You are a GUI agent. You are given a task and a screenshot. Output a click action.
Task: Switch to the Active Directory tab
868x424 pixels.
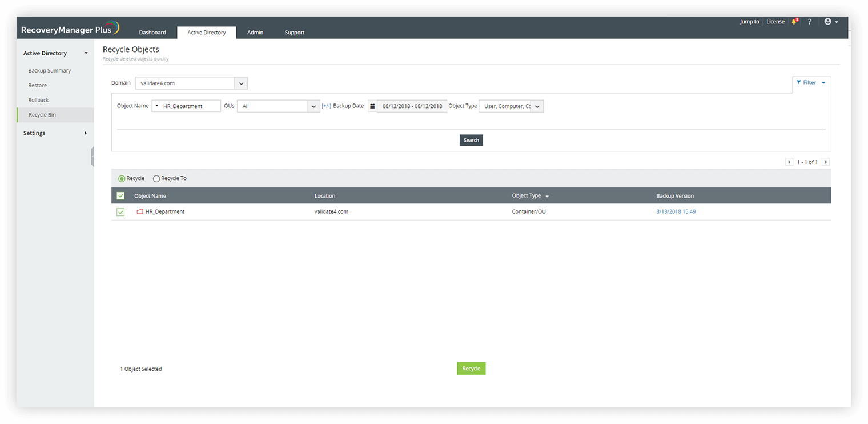[207, 33]
